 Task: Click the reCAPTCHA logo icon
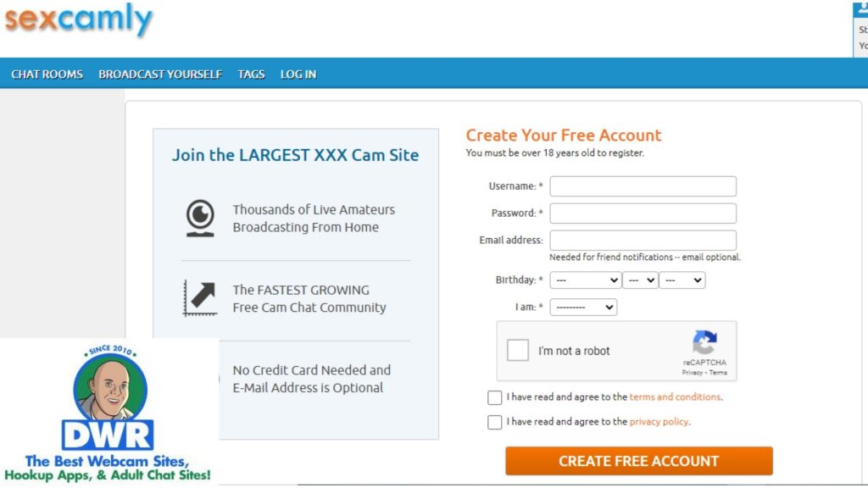point(704,342)
